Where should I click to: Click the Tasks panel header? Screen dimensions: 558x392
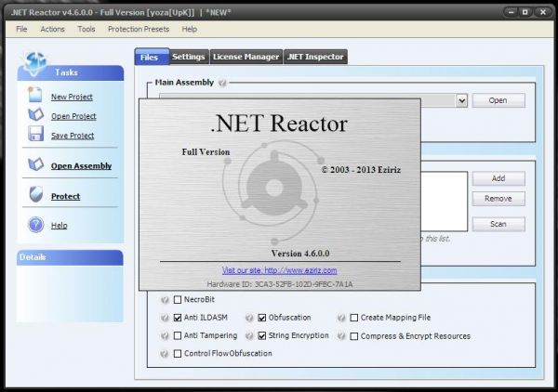pos(71,72)
